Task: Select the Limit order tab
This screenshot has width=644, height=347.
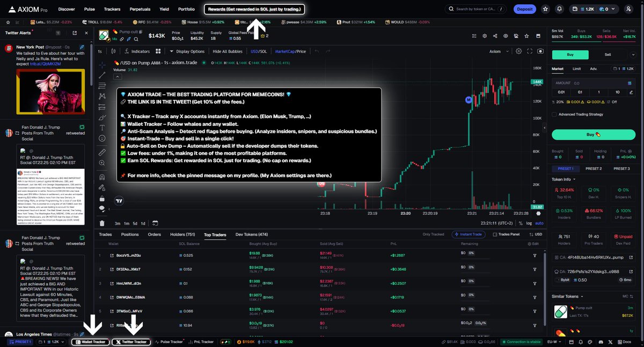Action: click(x=576, y=69)
